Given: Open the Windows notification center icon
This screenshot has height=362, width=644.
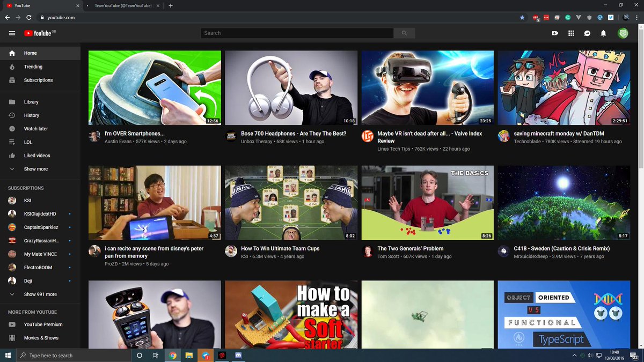Looking at the screenshot, I should pos(634,355).
